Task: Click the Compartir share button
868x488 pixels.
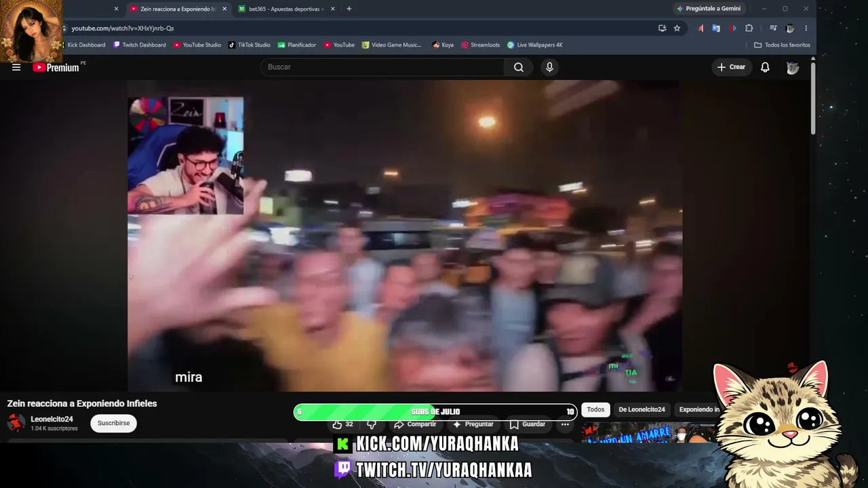Action: [x=415, y=424]
